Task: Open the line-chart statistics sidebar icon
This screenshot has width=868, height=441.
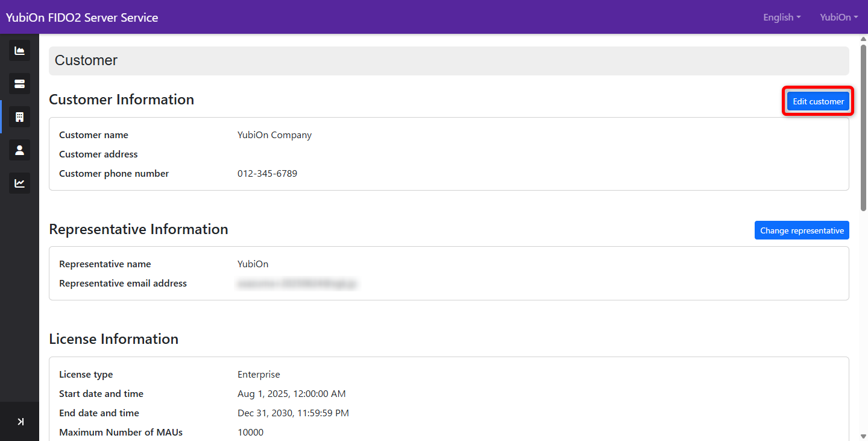Action: (19, 183)
